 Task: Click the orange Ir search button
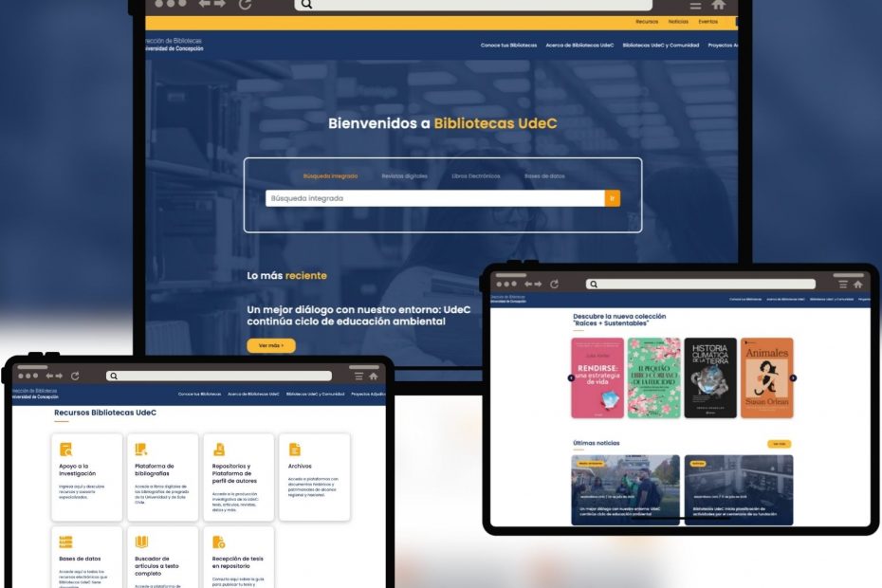(x=613, y=198)
